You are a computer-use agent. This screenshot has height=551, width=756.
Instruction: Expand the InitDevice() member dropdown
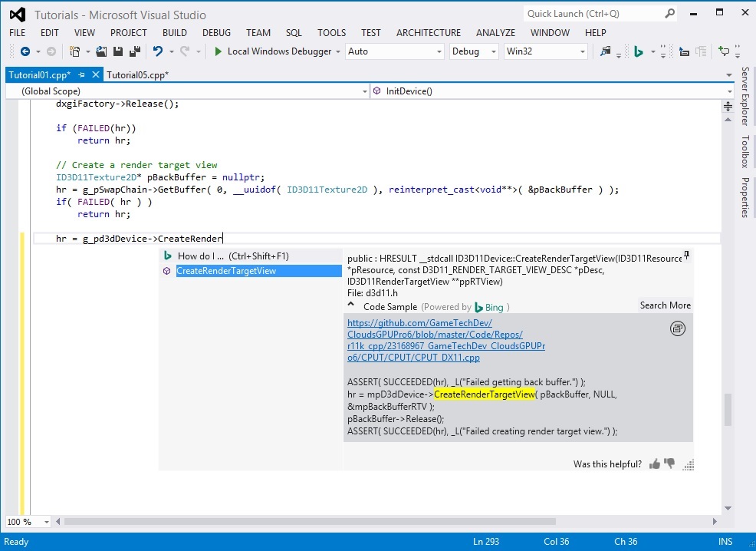[x=728, y=91]
